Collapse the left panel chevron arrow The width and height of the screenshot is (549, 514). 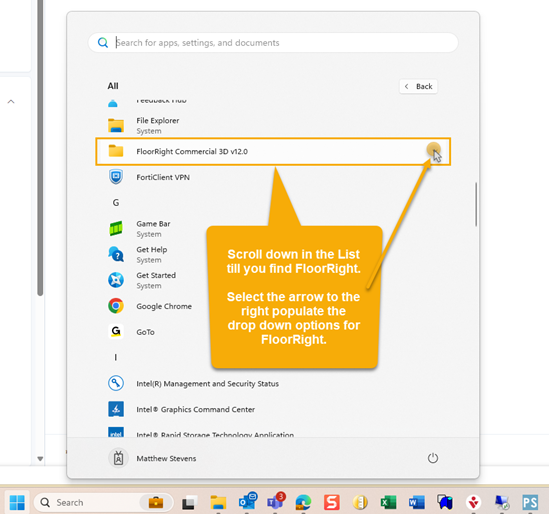[11, 102]
